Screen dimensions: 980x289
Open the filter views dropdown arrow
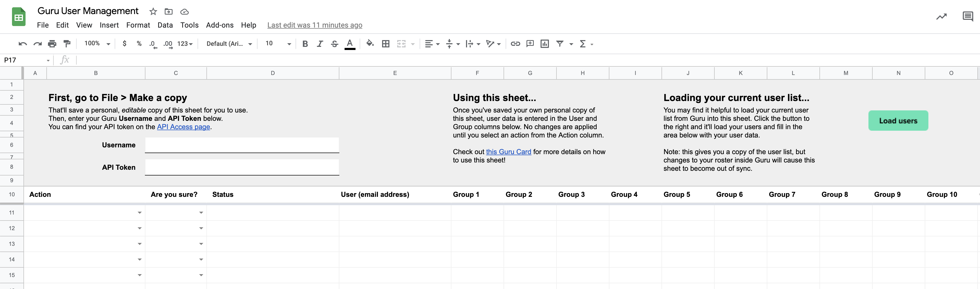click(571, 44)
